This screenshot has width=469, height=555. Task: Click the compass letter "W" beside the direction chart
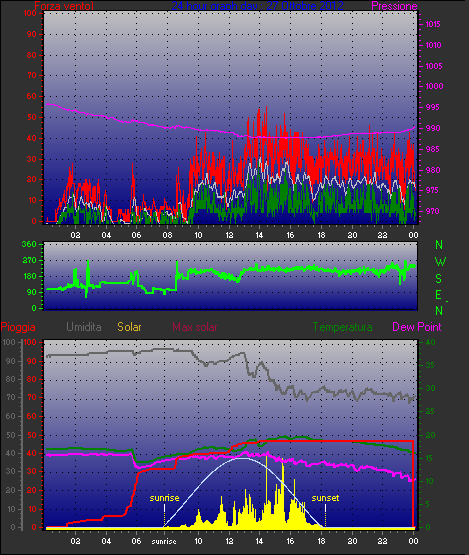tap(440, 262)
